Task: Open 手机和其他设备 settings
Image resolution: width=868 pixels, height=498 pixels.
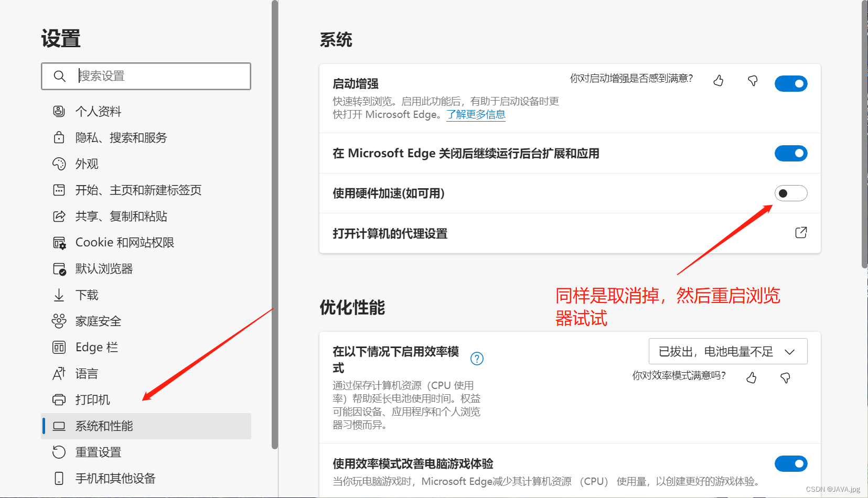Action: click(x=146, y=478)
